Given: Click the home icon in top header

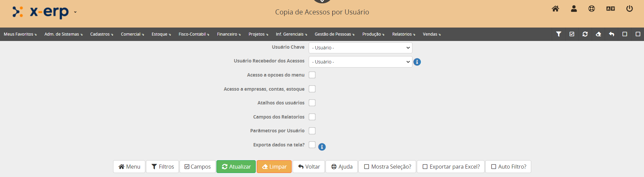Looking at the screenshot, I should pos(555,9).
